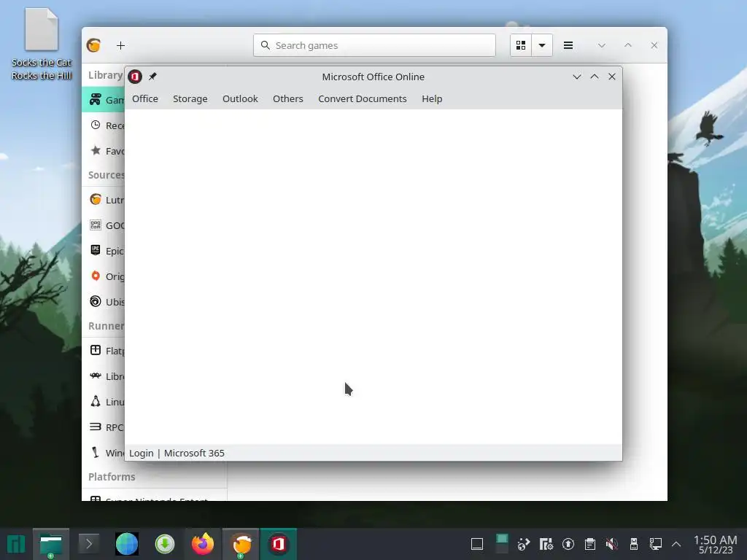747x560 pixels.
Task: Open the Others menu
Action: click(x=287, y=98)
